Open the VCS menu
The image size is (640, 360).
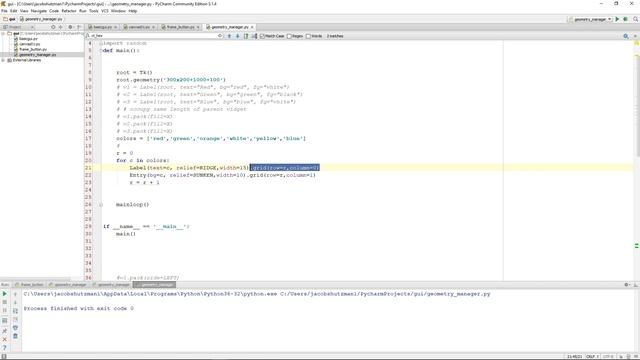[104, 11]
